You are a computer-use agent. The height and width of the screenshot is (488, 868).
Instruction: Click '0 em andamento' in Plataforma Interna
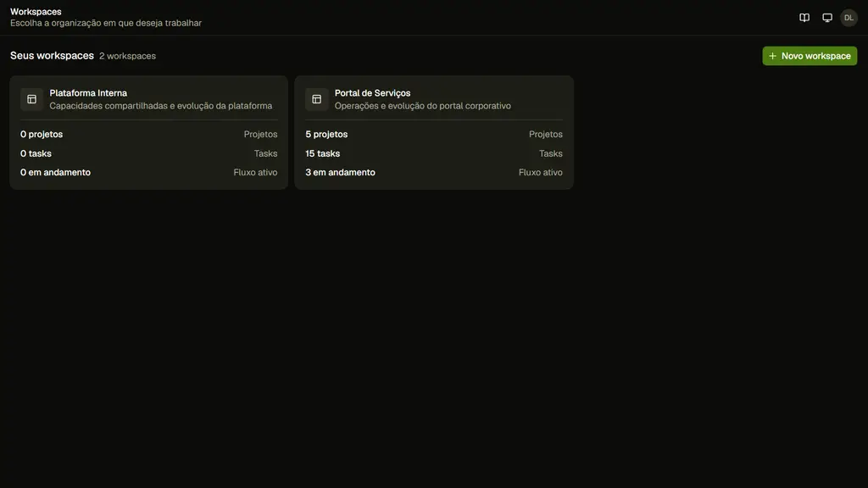pos(55,173)
